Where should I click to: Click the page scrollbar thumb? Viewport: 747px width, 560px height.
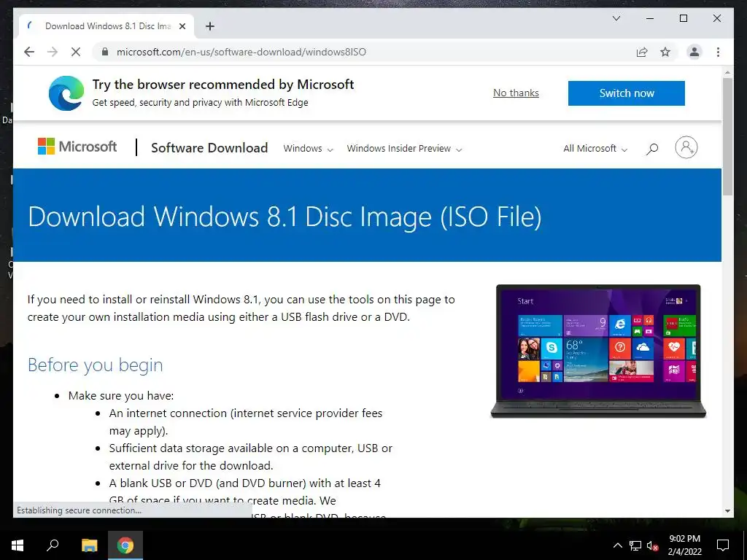[x=727, y=136]
